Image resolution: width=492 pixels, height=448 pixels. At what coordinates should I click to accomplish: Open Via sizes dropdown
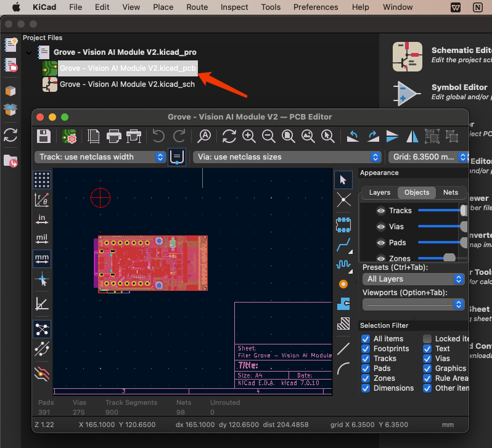[287, 157]
